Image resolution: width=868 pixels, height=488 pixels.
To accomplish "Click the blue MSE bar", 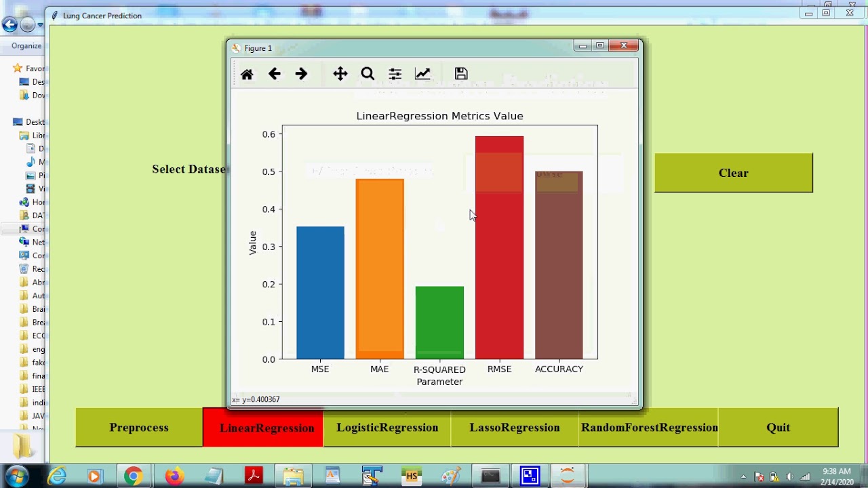I will tap(320, 293).
